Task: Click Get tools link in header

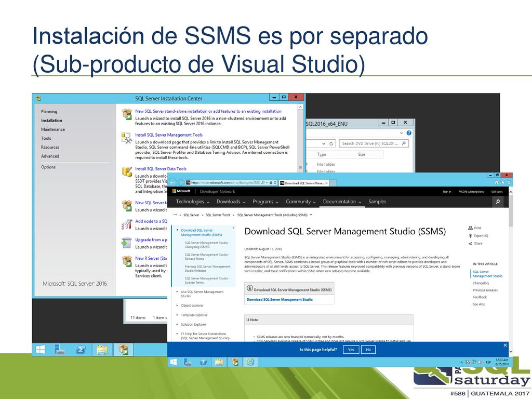Action: pyautogui.click(x=497, y=192)
